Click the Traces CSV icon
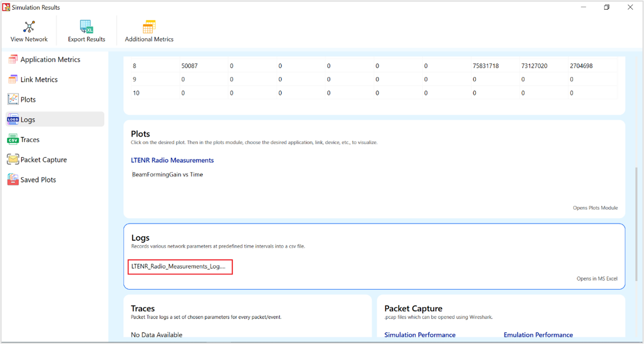Viewport: 644px width, 344px height. (x=13, y=140)
